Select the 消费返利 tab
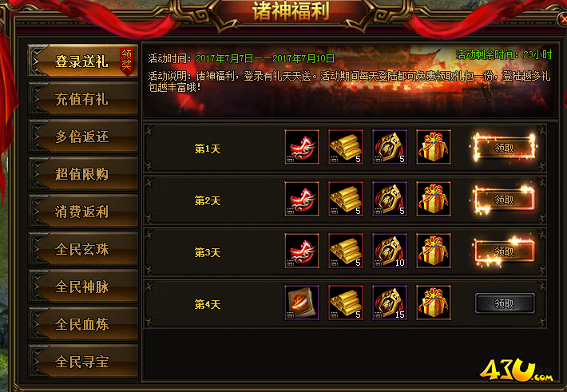Image resolution: width=567 pixels, height=392 pixels. 83,212
